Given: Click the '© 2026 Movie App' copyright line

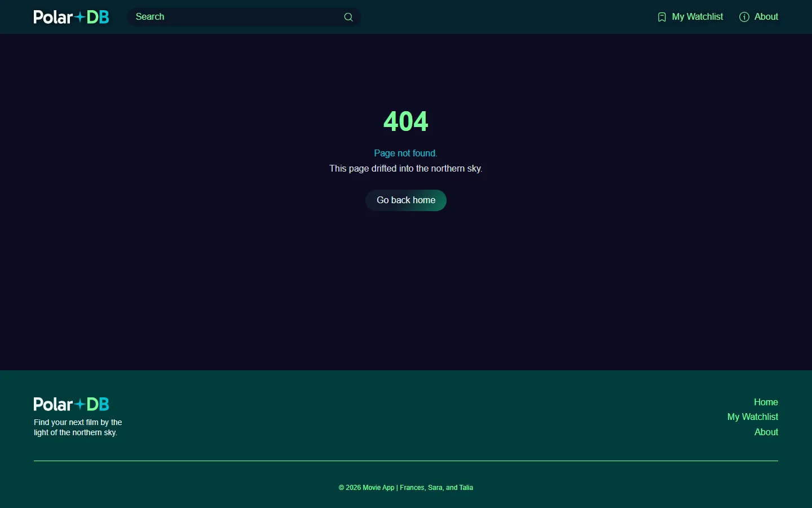Looking at the screenshot, I should coord(406,488).
